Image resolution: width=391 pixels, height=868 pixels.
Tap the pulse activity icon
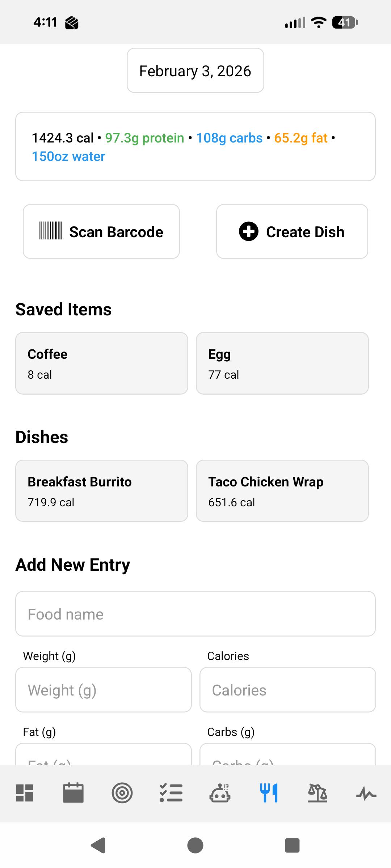pyautogui.click(x=366, y=794)
